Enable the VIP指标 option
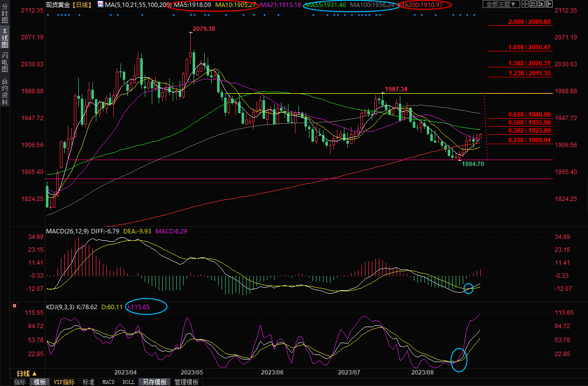This screenshot has height=386, width=588. point(64,382)
